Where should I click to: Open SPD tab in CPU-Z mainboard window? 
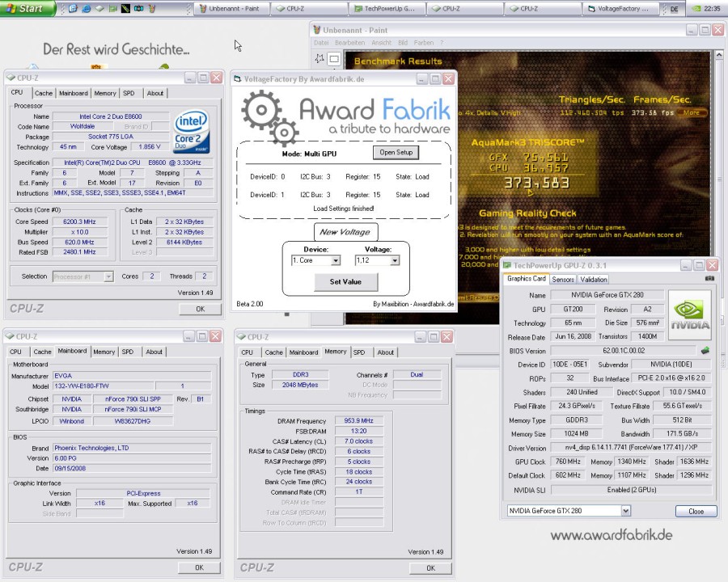[x=128, y=352]
